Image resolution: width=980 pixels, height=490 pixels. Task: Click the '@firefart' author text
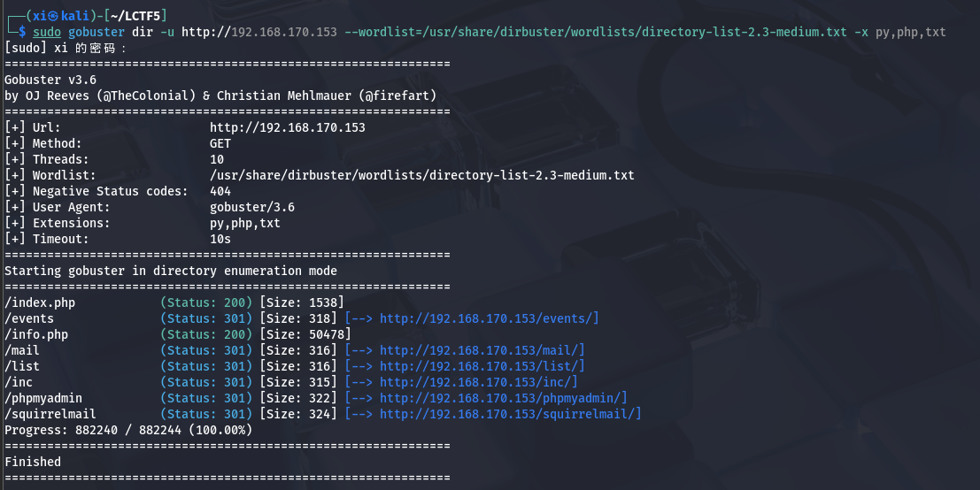(x=397, y=96)
